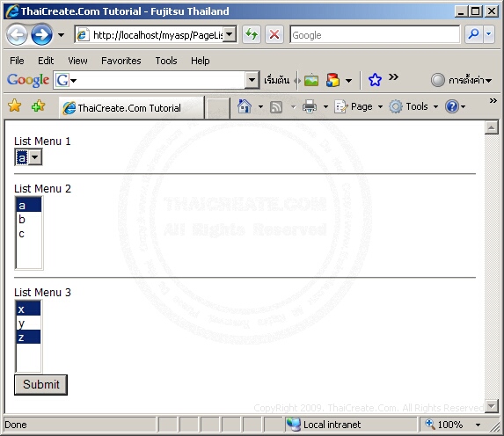
Task: Click the Google toolbar colorful cube icon
Action: coord(332,80)
